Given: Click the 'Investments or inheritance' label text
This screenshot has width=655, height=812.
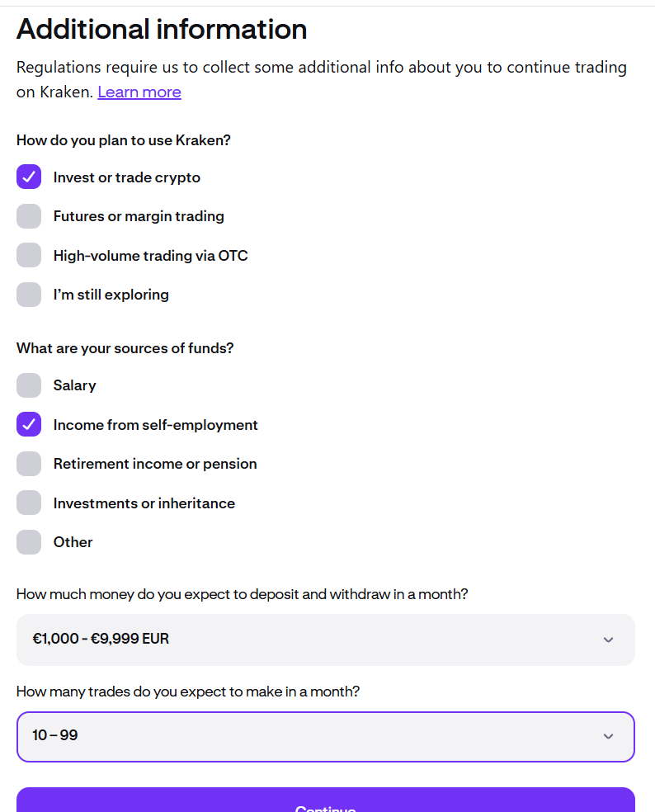Looking at the screenshot, I should 144,503.
